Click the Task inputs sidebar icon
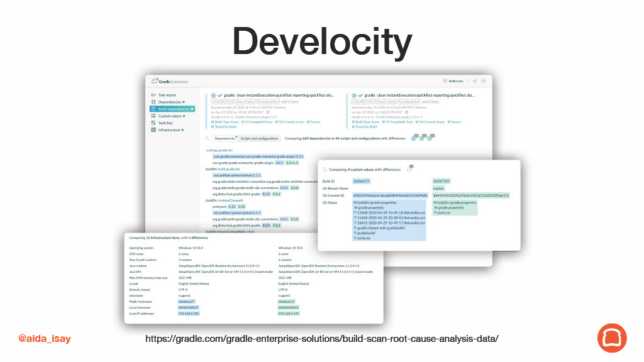The height and width of the screenshot is (362, 644). pyautogui.click(x=153, y=95)
